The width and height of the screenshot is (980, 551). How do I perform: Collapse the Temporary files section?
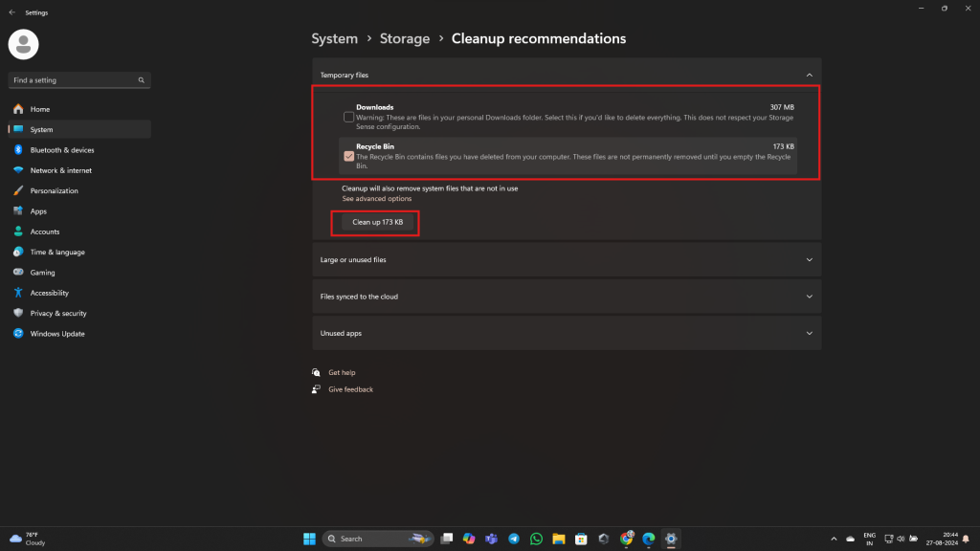click(x=809, y=75)
